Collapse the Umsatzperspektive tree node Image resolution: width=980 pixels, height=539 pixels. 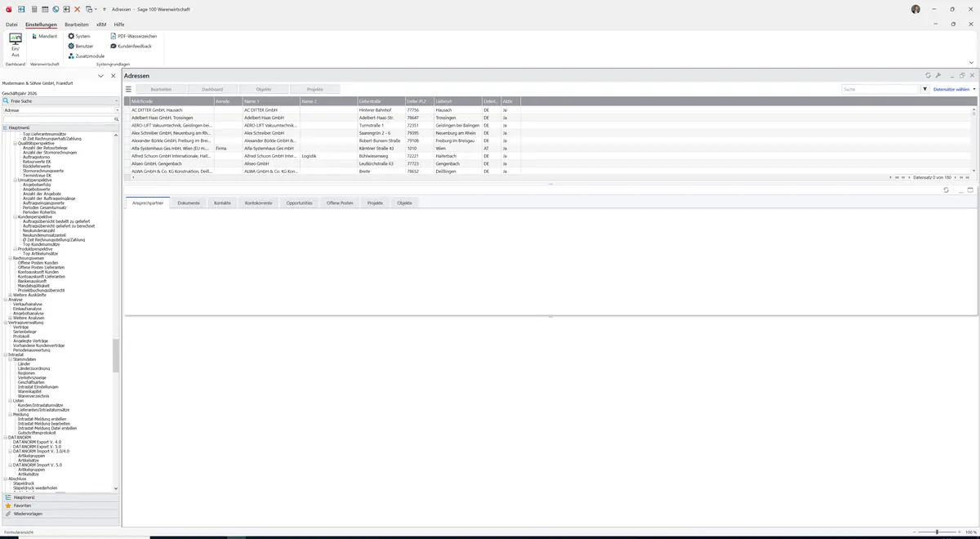pyautogui.click(x=16, y=180)
